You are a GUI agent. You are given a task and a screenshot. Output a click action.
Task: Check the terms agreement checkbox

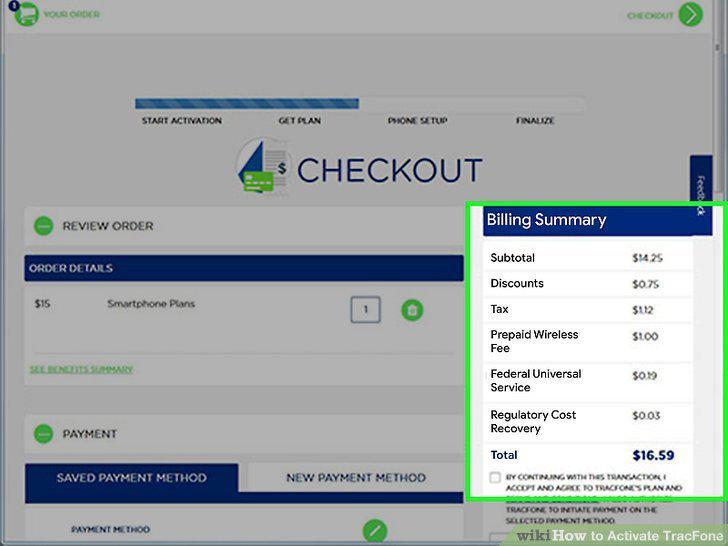(x=495, y=477)
